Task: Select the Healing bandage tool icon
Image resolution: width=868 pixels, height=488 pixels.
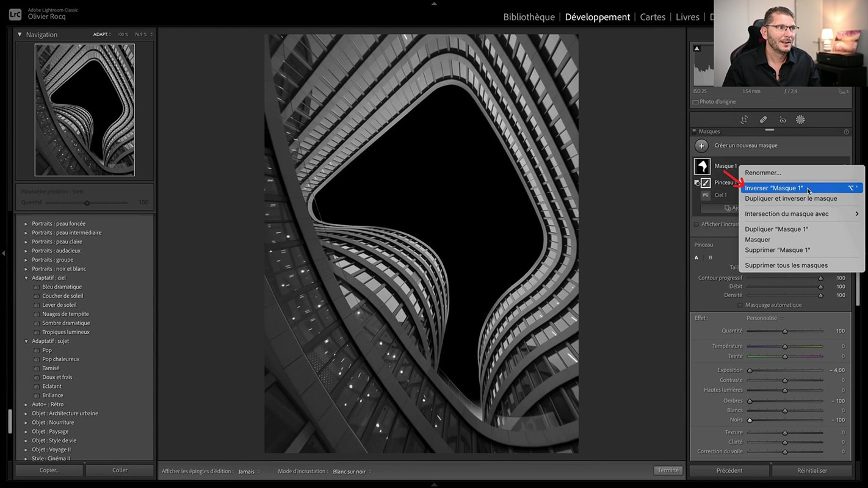Action: (x=763, y=120)
